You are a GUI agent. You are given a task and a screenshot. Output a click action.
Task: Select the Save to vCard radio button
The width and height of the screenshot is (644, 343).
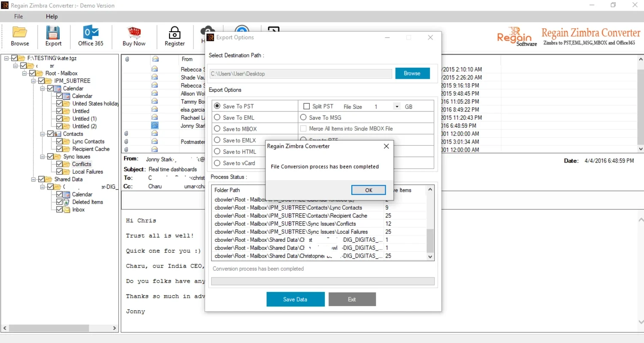tap(217, 162)
